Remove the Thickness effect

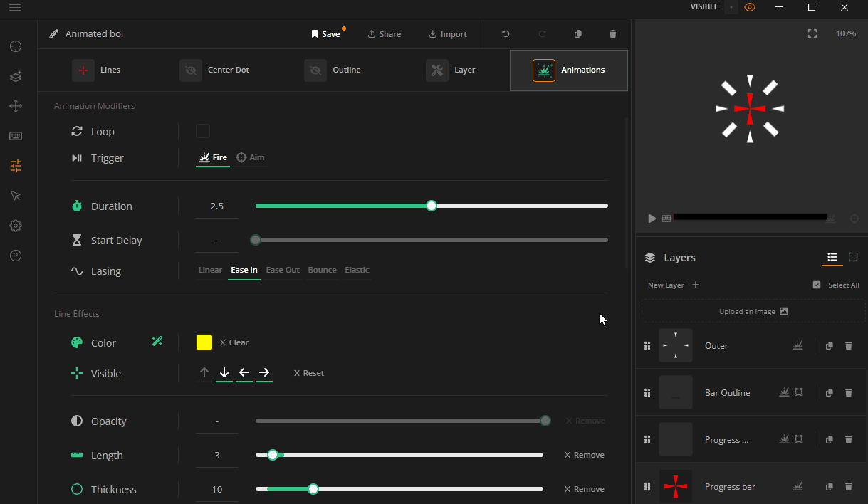pyautogui.click(x=584, y=489)
